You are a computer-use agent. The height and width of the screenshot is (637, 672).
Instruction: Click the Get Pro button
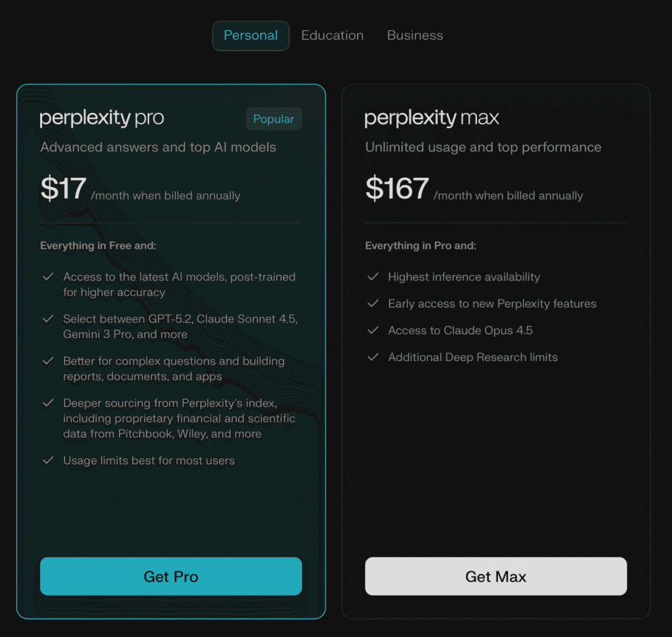pos(171,576)
